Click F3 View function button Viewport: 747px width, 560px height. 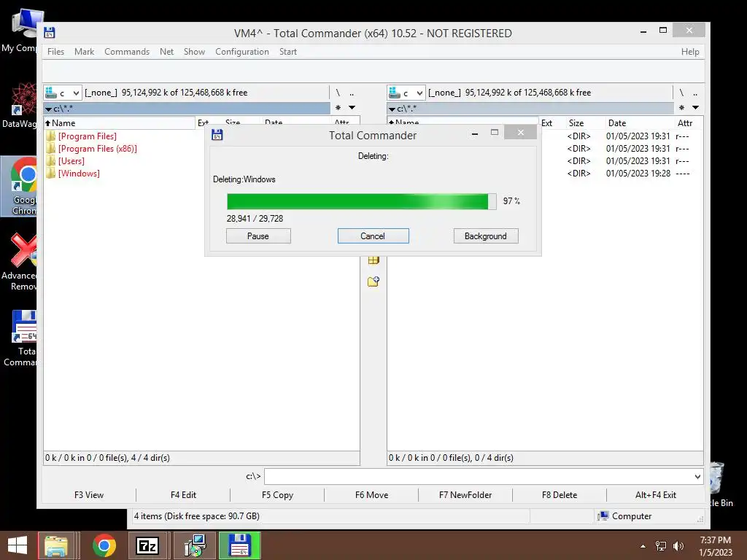tap(89, 495)
